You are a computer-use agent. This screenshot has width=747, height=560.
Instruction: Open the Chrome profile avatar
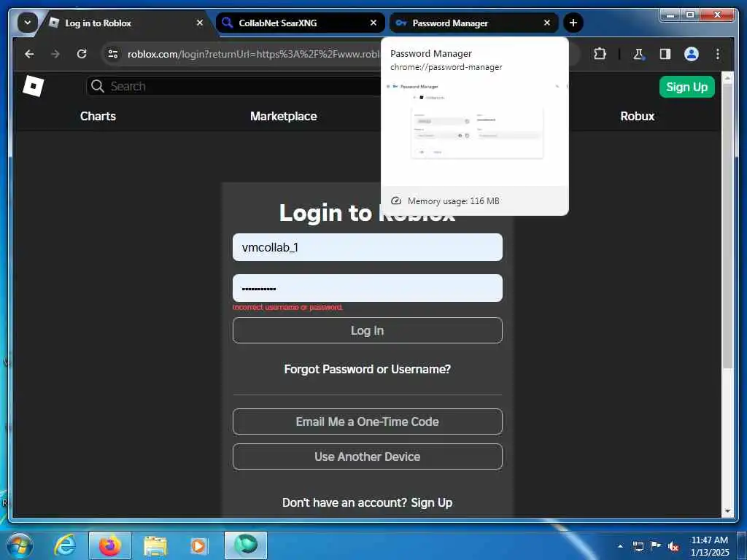[692, 54]
